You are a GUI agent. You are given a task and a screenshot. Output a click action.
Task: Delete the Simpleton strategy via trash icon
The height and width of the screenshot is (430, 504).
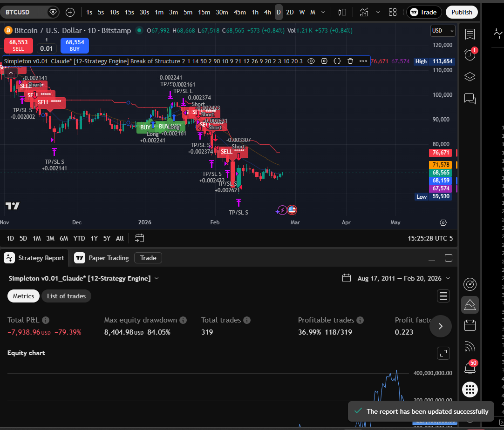point(350,61)
